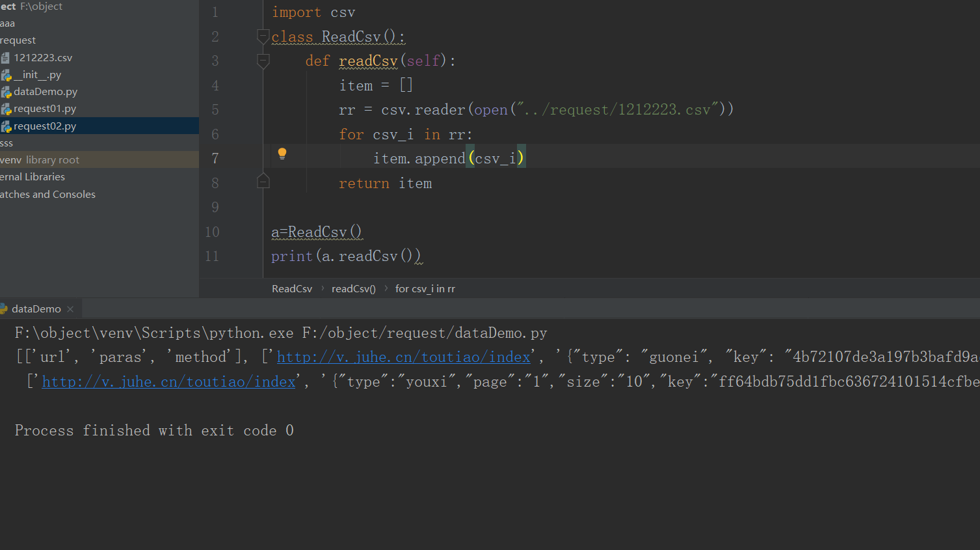Open the first juhe.cn toutiao link in console
This screenshot has width=980, height=550.
click(403, 357)
